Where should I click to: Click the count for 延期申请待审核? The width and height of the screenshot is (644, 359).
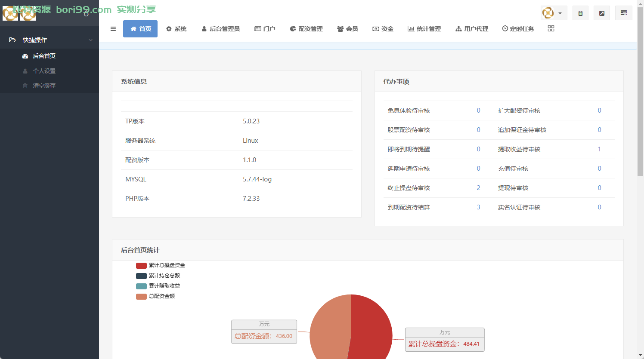[x=478, y=169]
